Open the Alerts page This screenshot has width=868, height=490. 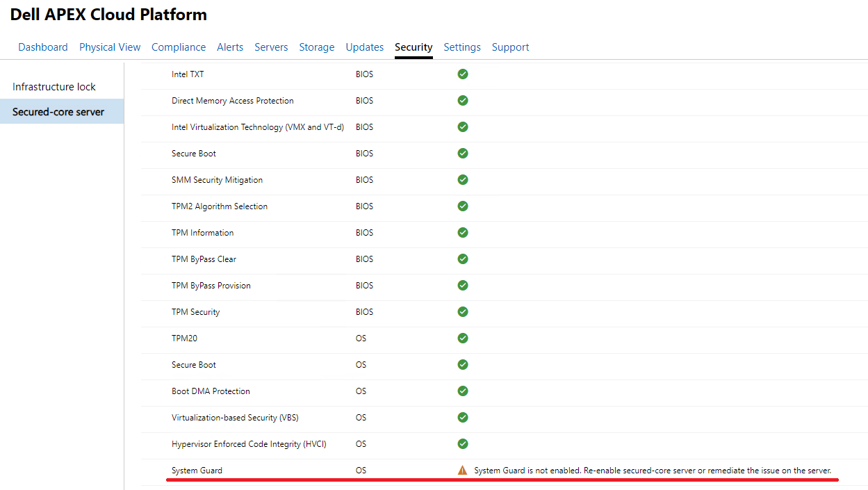point(230,47)
